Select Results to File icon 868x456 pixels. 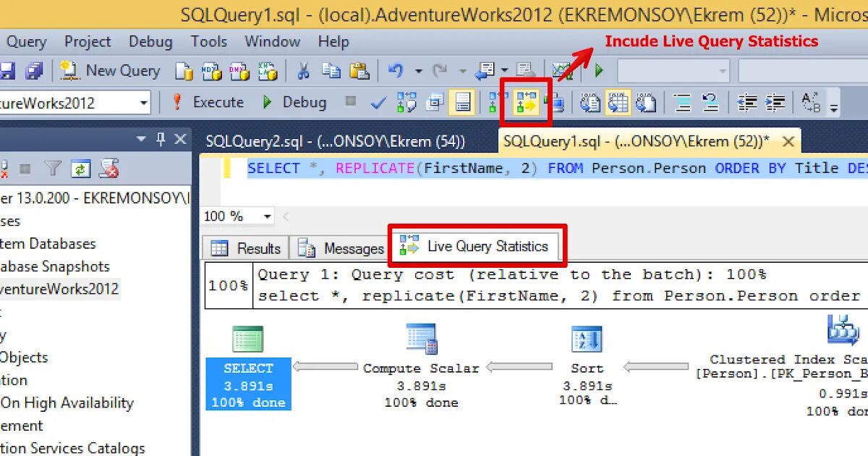(646, 103)
